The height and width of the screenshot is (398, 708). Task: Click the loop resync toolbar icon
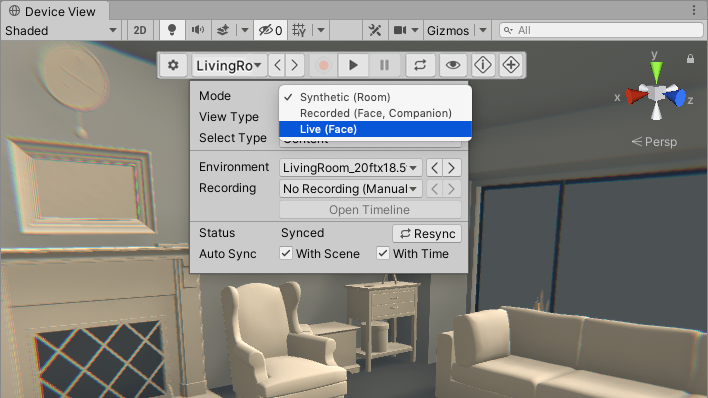420,66
